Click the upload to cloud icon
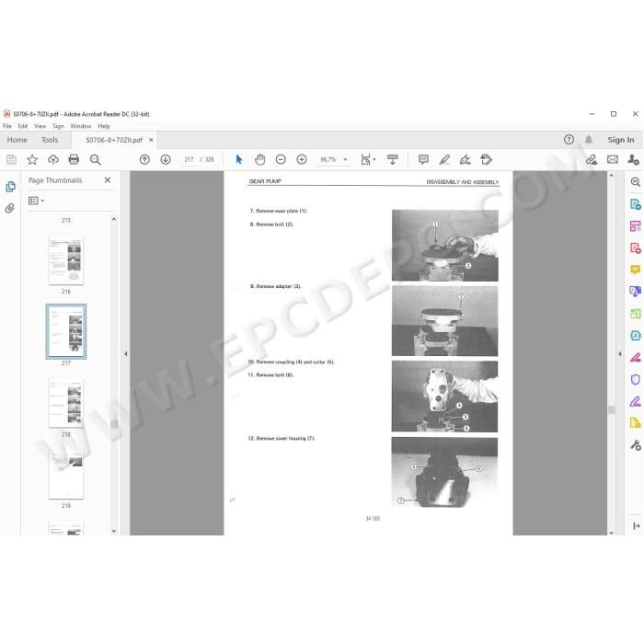The image size is (644, 644). [53, 159]
